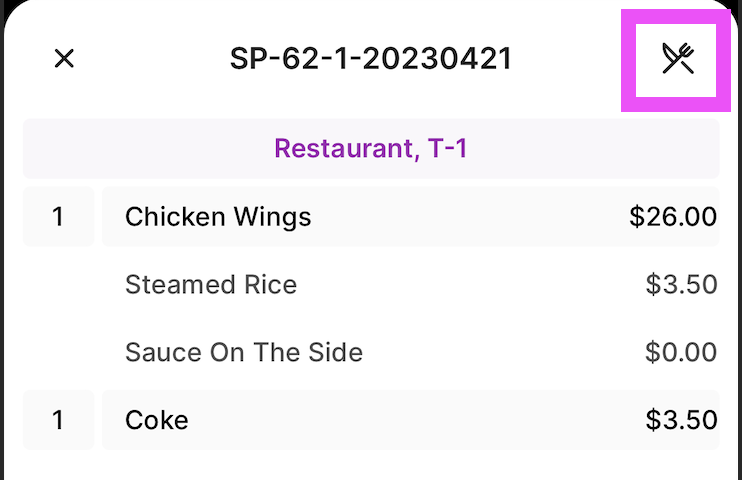Screen dimensions: 742x480
Task: Click the $26.00 Chicken Wings price
Action: [x=673, y=216]
